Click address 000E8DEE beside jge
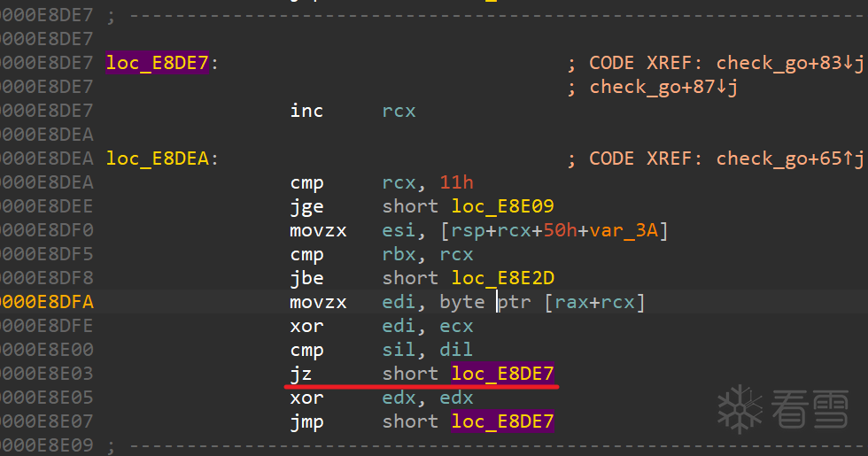Image resolution: width=868 pixels, height=456 pixels. (46, 206)
